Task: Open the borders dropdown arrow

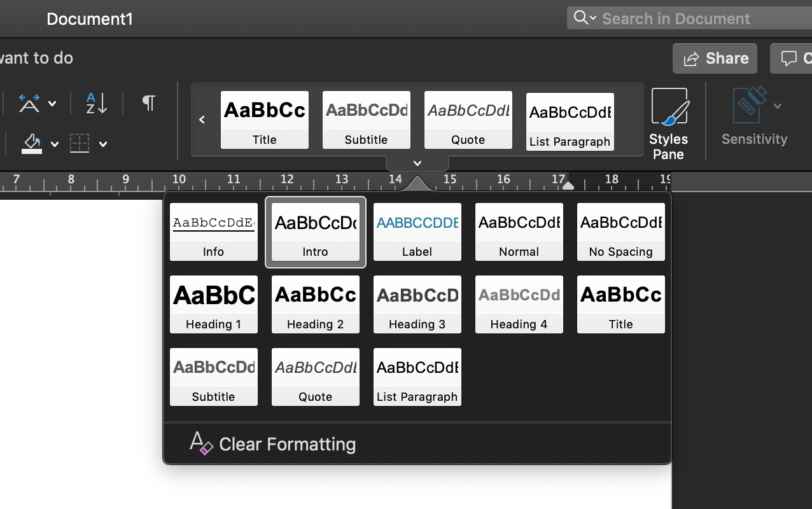Action: click(x=103, y=144)
